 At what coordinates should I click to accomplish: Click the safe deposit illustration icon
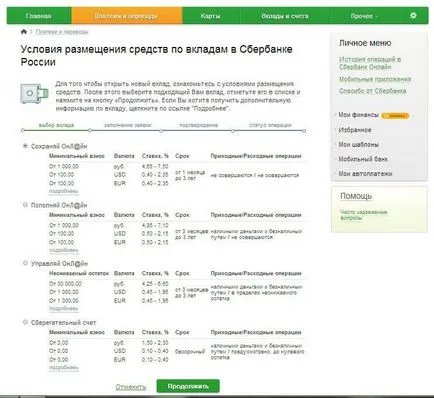[x=34, y=94]
